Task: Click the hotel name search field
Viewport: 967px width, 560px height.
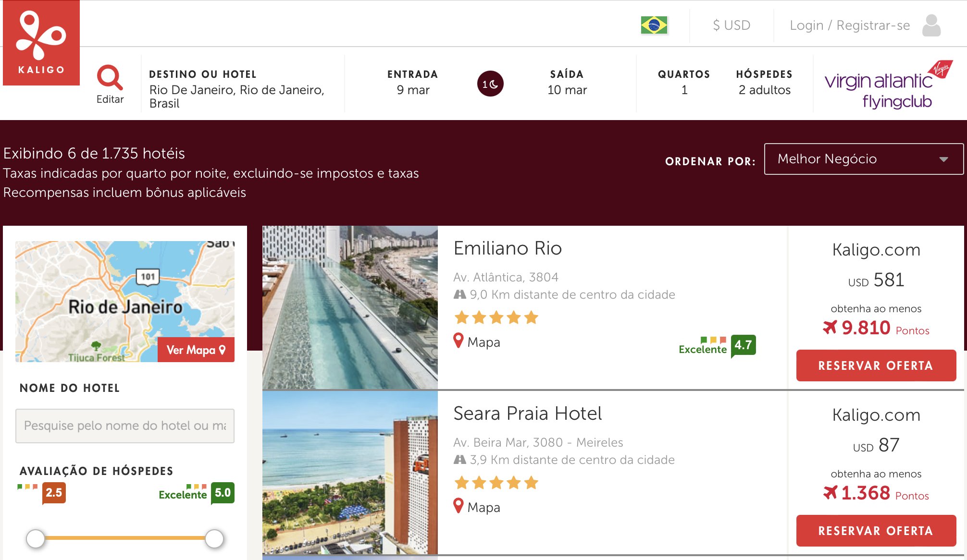Action: (x=125, y=426)
